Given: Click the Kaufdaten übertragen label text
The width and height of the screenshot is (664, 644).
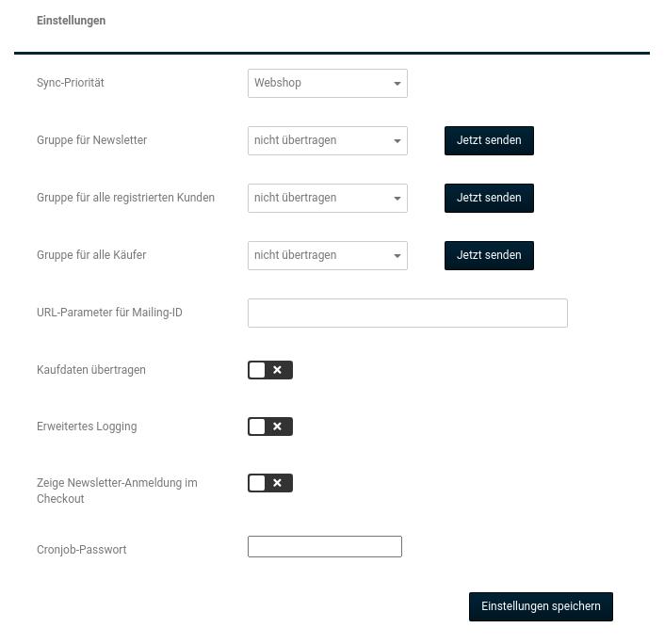Looking at the screenshot, I should tap(91, 370).
